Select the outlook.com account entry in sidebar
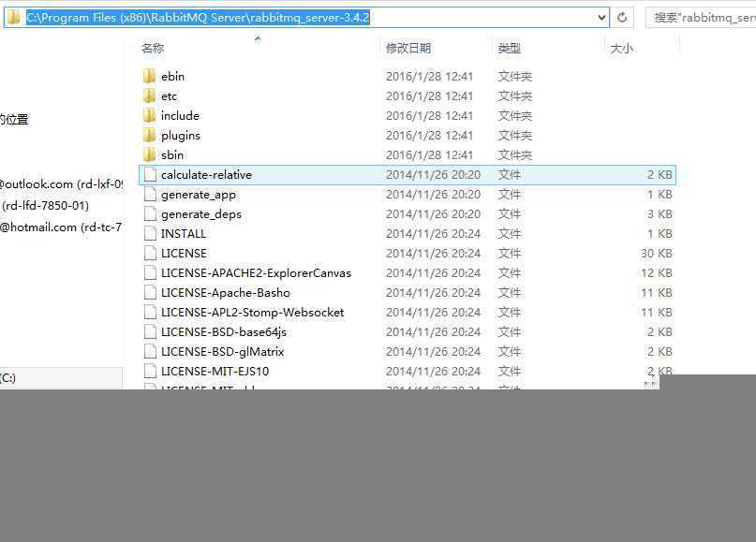The height and width of the screenshot is (542, 756). click(x=61, y=184)
